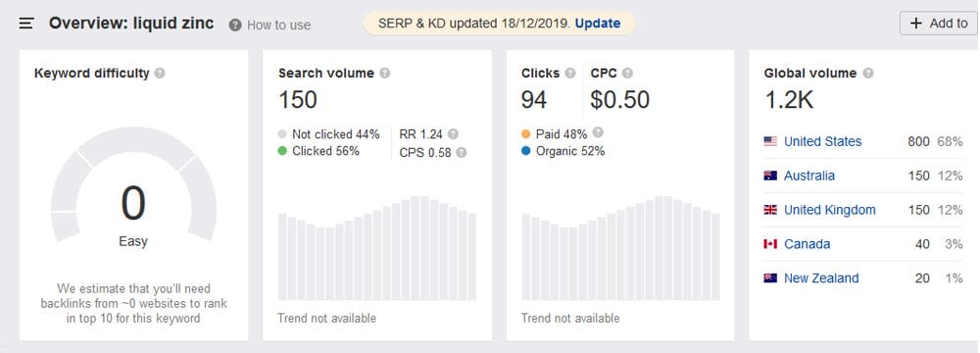980x353 pixels.
Task: Click help icon beside Global volume
Action: click(x=867, y=74)
